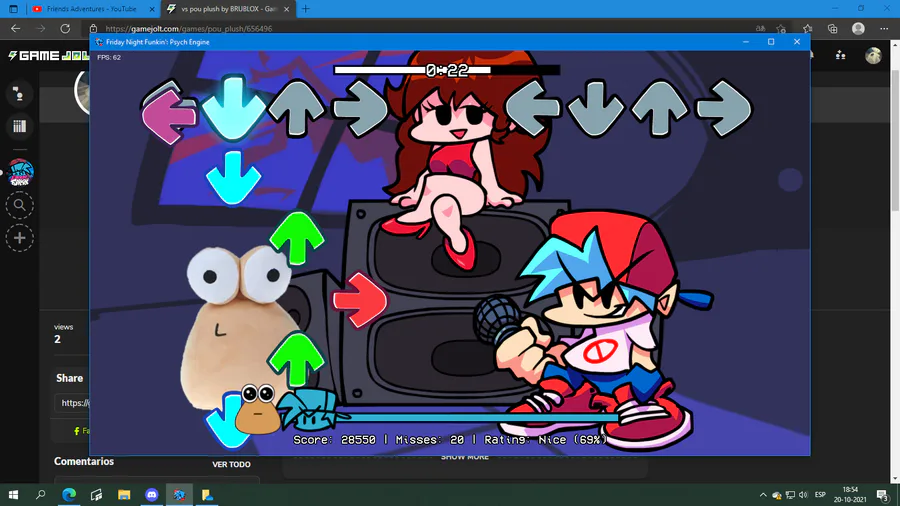Open Game Jolt friends icon

(840, 55)
